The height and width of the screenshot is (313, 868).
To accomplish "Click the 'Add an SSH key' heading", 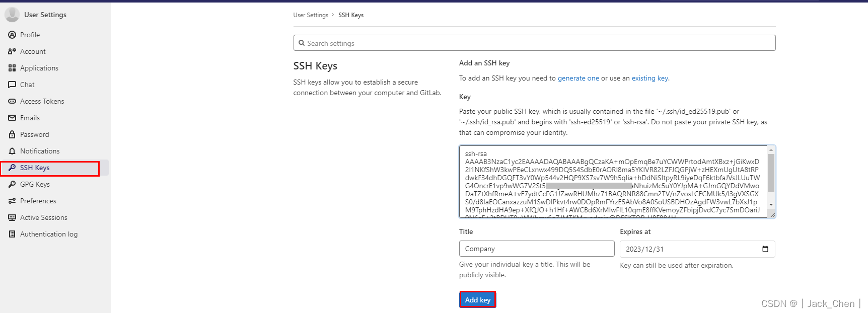I will (484, 63).
